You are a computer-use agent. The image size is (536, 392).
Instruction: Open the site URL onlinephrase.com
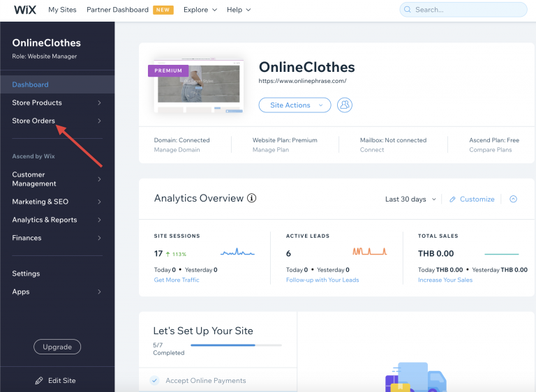point(302,81)
